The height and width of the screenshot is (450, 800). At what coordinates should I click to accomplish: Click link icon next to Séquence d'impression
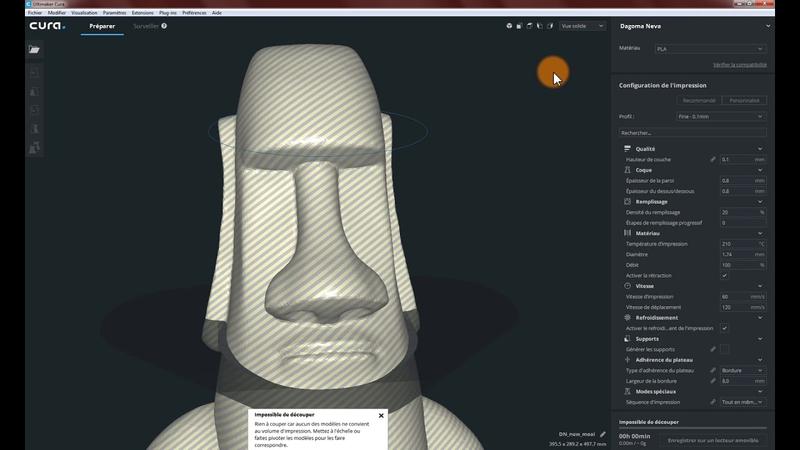(x=713, y=402)
